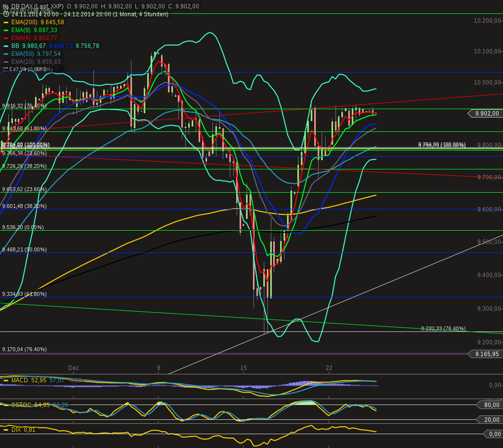Click the 9.601,48 (38,20%) Fibonacci label
This screenshot has width=503, height=448.
pyautogui.click(x=24, y=206)
